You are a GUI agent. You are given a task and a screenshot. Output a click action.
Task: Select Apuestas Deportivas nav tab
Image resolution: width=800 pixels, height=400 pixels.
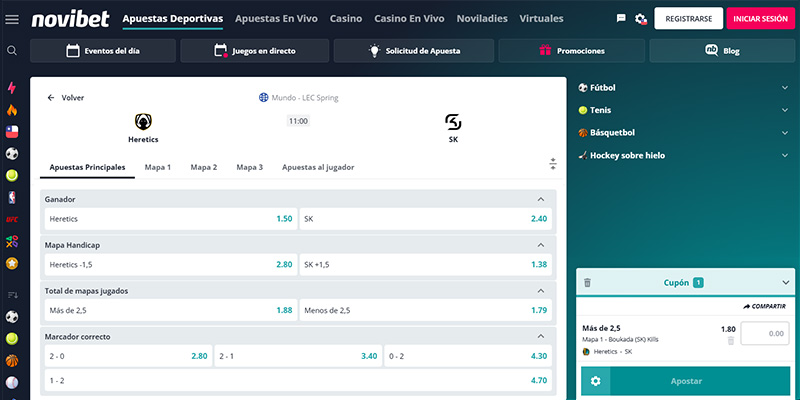(x=172, y=19)
